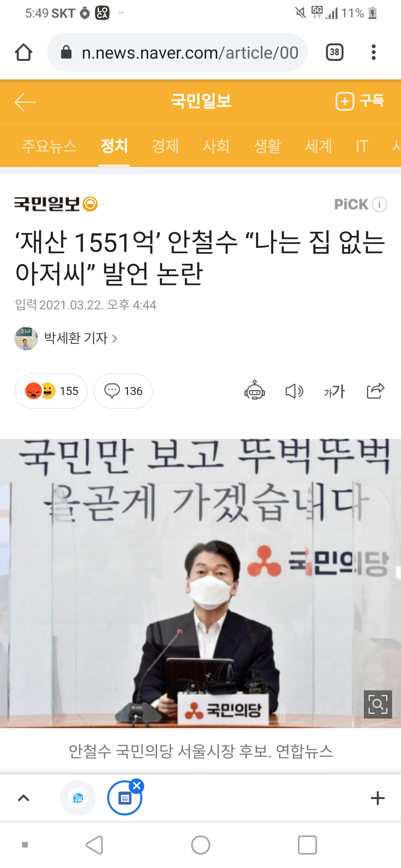Open the AI summary robot icon
401x868 pixels.
click(255, 390)
